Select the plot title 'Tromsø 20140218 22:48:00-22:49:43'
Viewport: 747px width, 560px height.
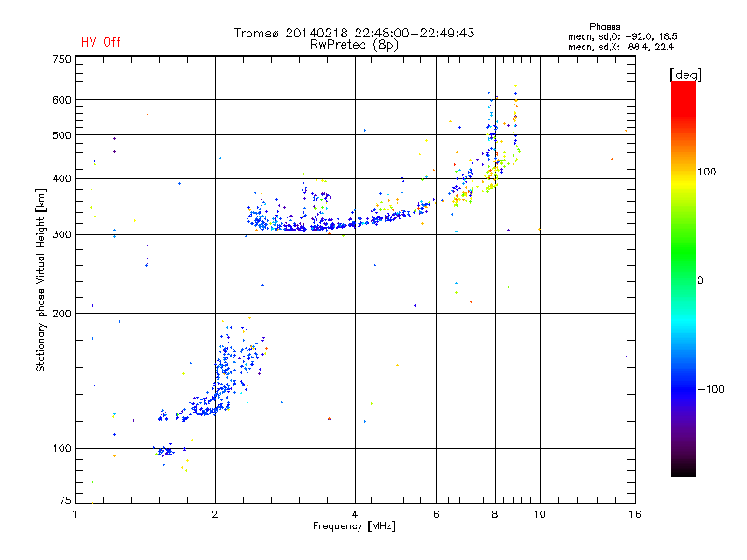(354, 33)
